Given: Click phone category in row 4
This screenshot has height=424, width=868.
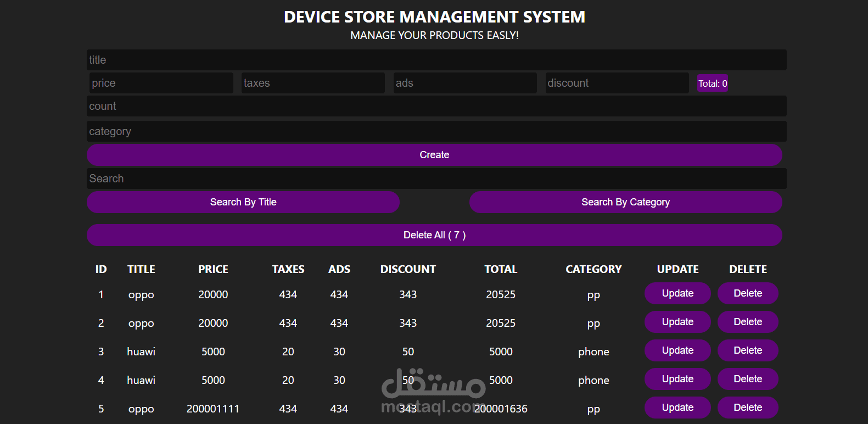Looking at the screenshot, I should (593, 381).
